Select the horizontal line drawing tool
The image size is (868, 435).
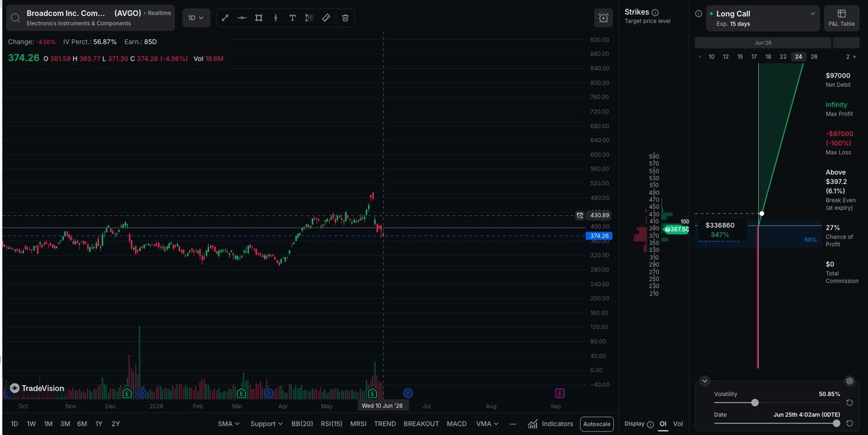tap(242, 17)
